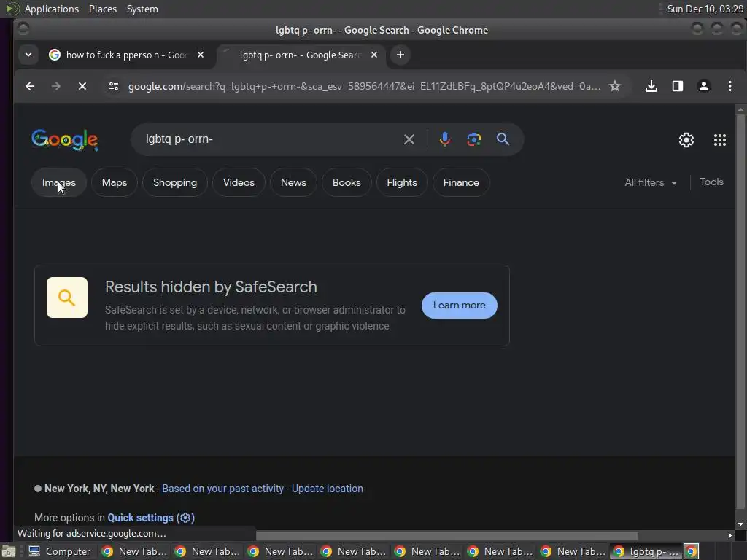Screen dimensions: 747x560
Task: Filter results by Maps
Action: (115, 182)
